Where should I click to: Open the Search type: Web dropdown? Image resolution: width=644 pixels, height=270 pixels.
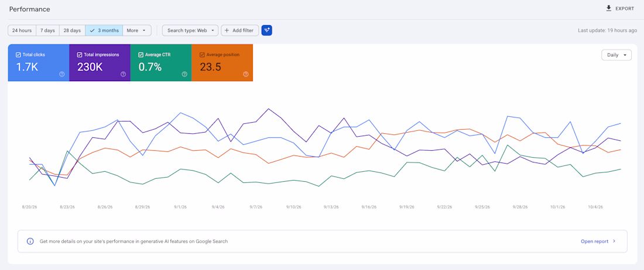(190, 30)
